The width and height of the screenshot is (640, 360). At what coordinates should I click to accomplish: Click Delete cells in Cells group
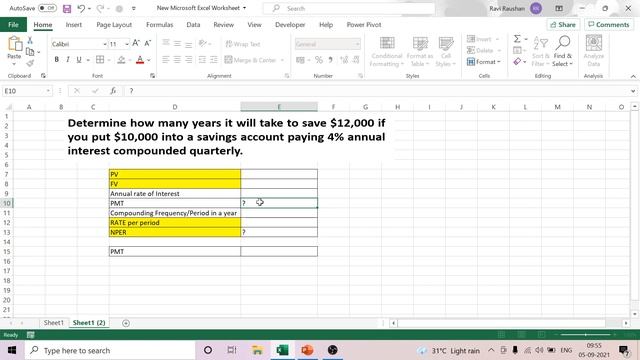pyautogui.click(x=481, y=50)
